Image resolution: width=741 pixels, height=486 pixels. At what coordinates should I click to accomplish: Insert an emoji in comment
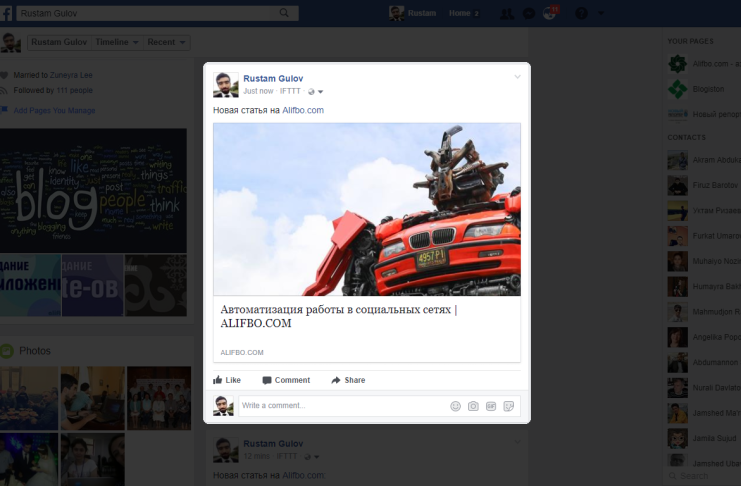pos(455,406)
